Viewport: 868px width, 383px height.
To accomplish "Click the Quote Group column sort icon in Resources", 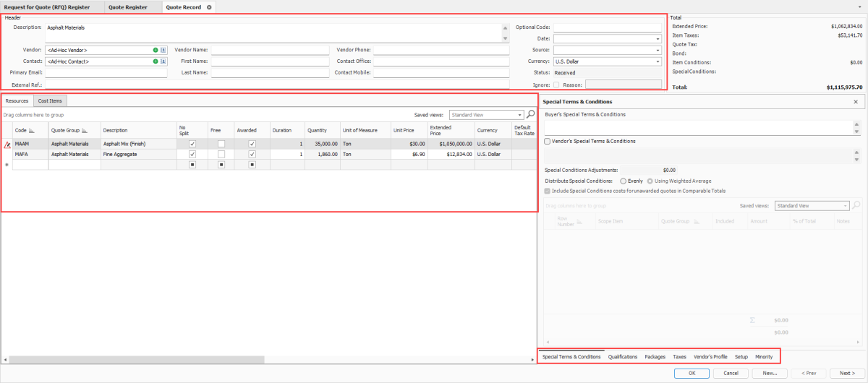I will pyautogui.click(x=85, y=131).
